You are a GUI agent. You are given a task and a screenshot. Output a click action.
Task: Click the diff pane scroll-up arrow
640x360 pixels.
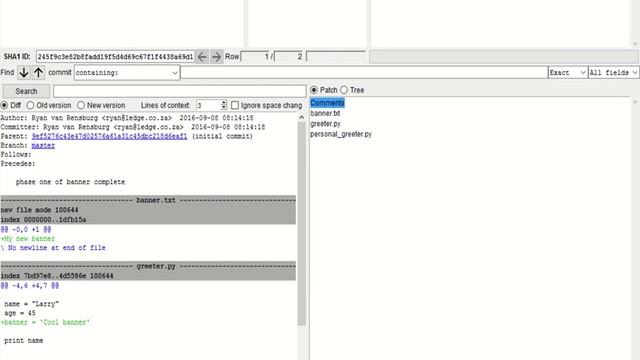[x=302, y=117]
